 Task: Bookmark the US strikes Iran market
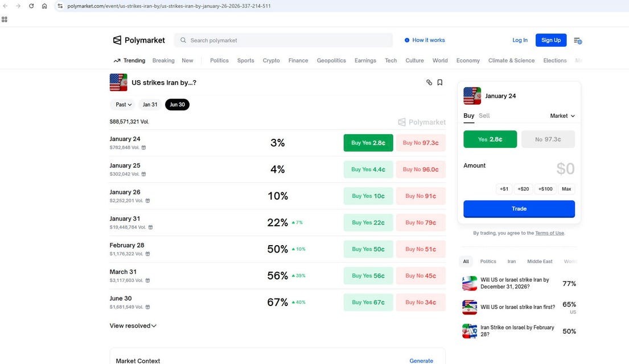point(440,82)
